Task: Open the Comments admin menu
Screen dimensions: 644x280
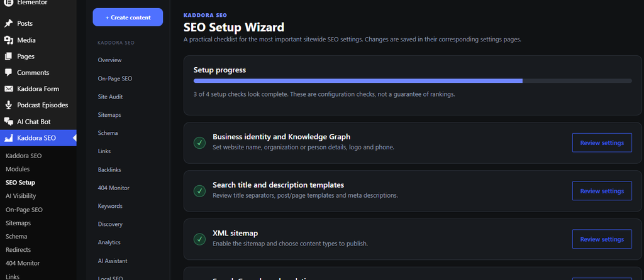Action: coord(38,73)
